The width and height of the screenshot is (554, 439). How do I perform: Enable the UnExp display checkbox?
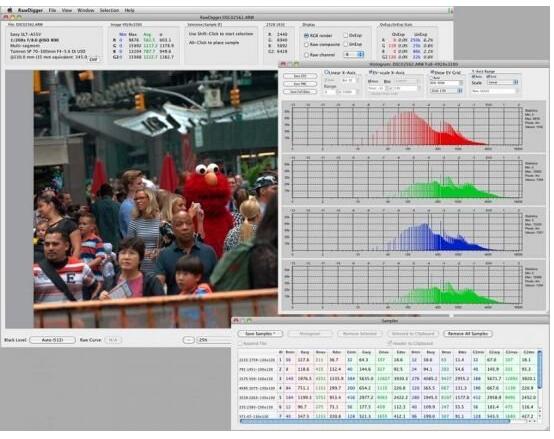(x=346, y=45)
